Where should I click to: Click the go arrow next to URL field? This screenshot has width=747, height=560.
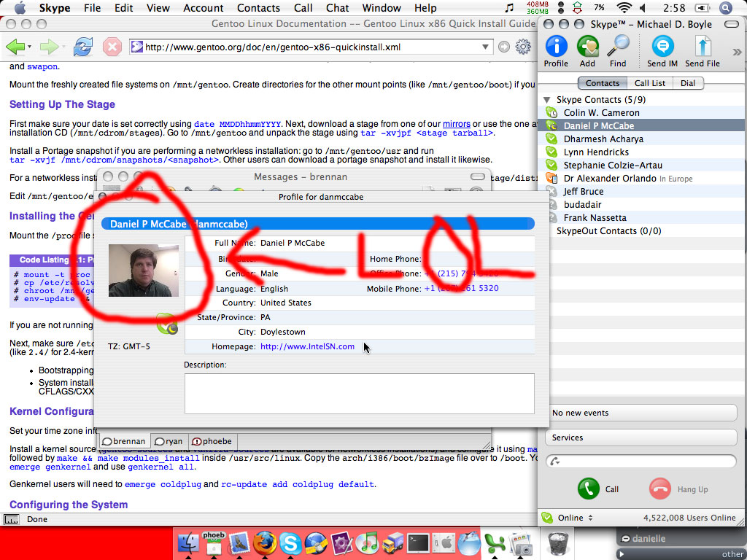503,47
